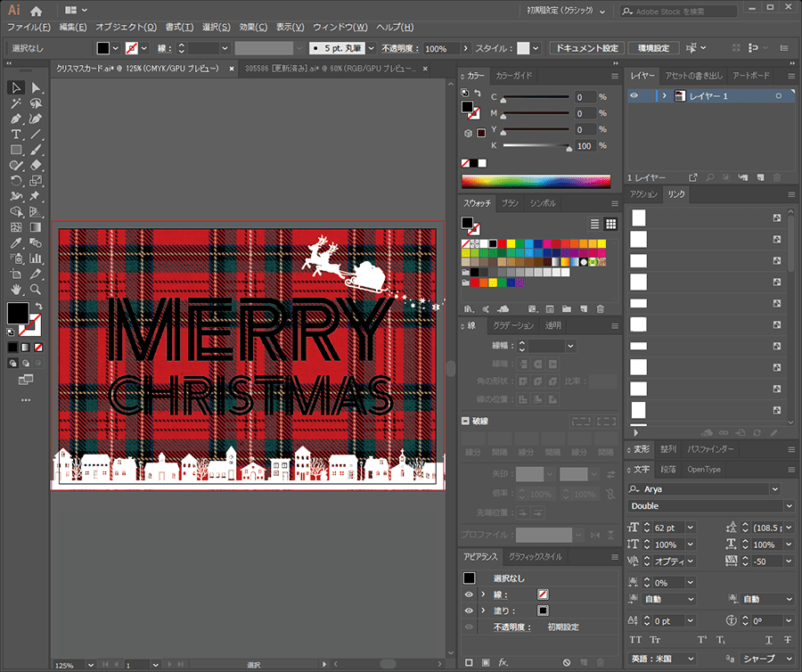The image size is (802, 672).
Task: Activate the Zoom magnifier tool
Action: [36, 290]
